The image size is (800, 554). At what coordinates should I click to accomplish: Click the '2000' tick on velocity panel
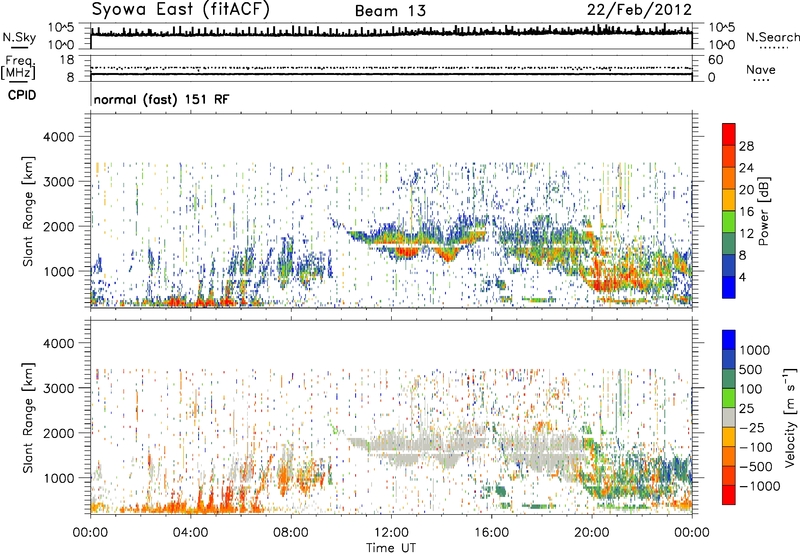[x=59, y=433]
